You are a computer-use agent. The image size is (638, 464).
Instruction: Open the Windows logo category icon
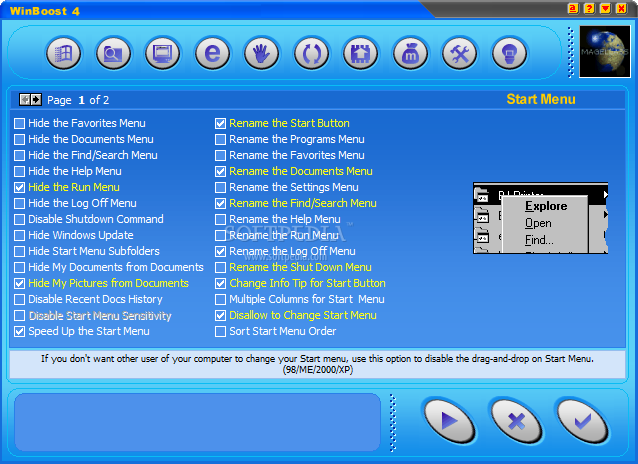click(63, 53)
